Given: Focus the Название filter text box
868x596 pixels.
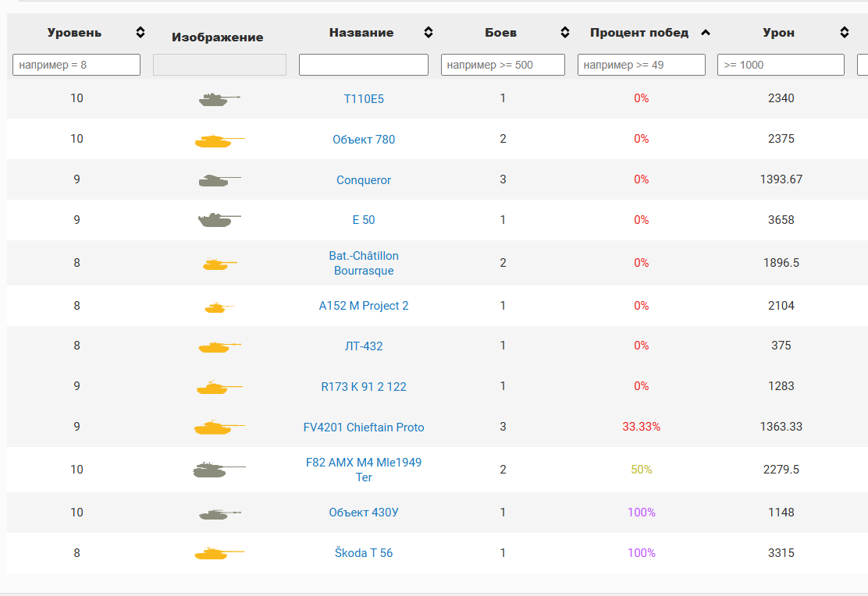Looking at the screenshot, I should pyautogui.click(x=364, y=65).
